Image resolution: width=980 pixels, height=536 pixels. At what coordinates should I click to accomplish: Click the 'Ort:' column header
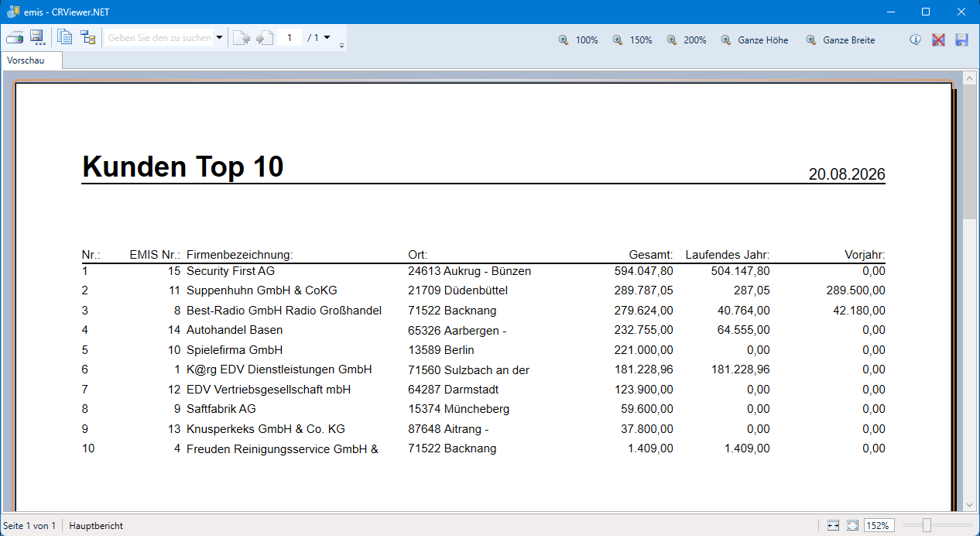[418, 255]
